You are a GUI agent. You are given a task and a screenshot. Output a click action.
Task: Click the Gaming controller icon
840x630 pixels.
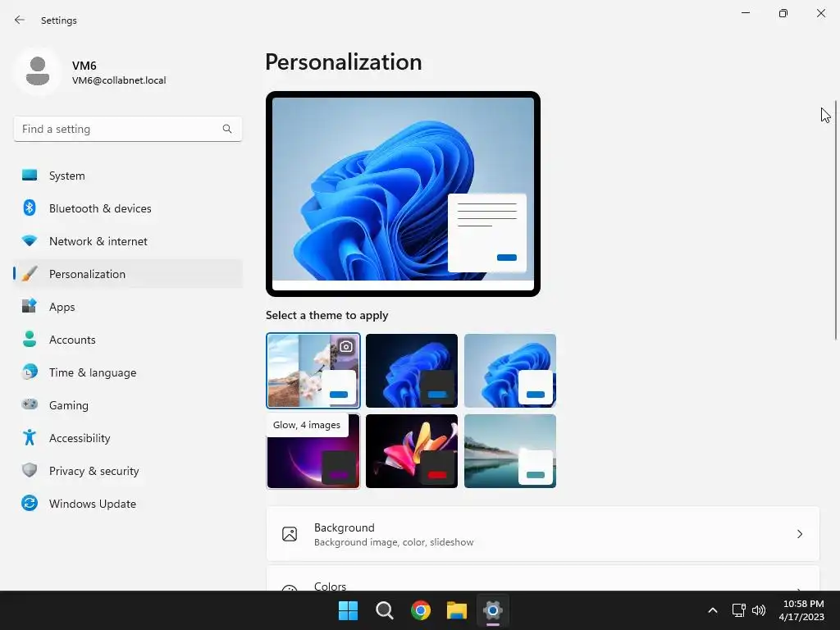[x=30, y=404]
